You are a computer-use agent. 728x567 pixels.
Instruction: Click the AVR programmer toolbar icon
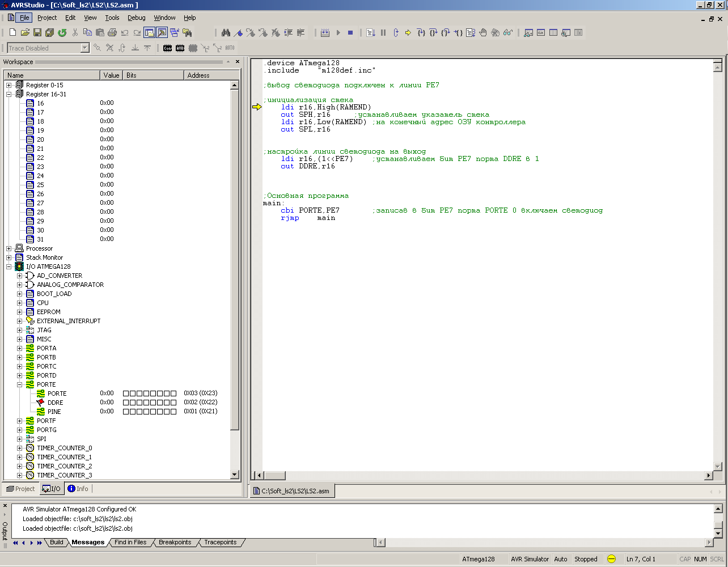coord(180,48)
